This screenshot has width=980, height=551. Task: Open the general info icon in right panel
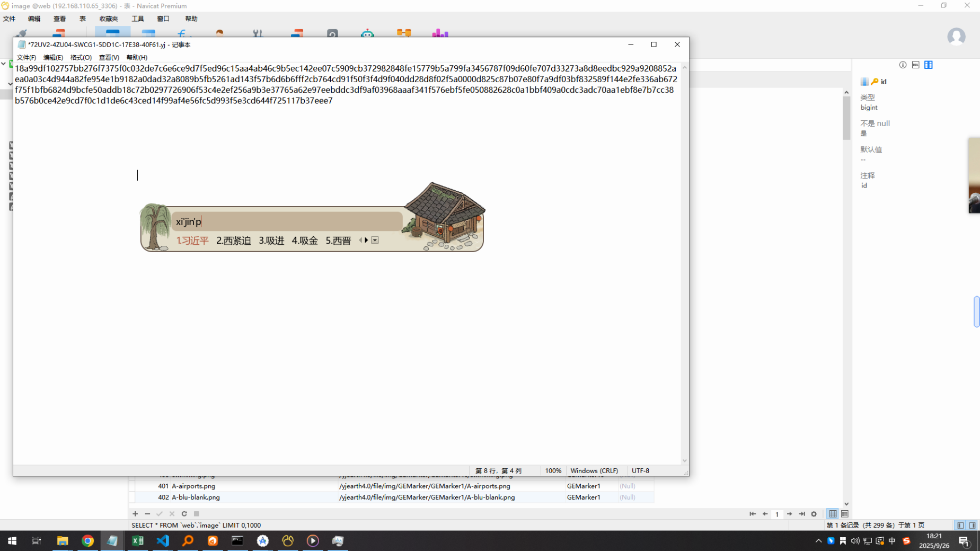pyautogui.click(x=903, y=65)
